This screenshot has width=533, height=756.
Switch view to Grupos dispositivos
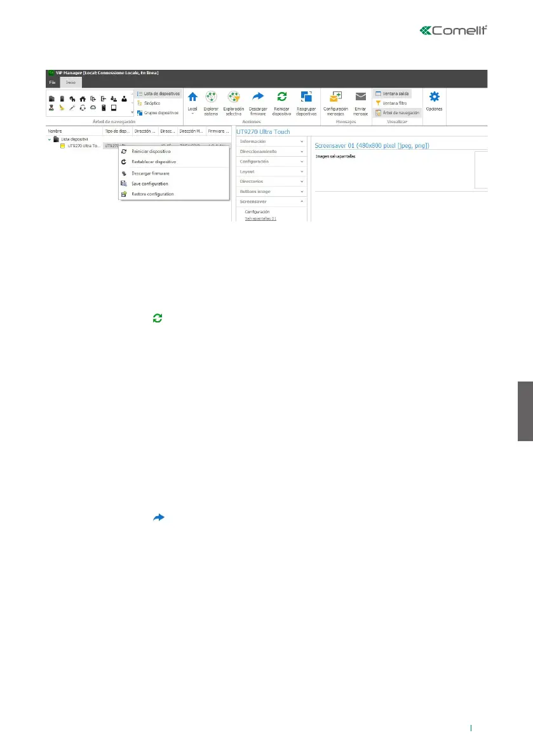[158, 113]
